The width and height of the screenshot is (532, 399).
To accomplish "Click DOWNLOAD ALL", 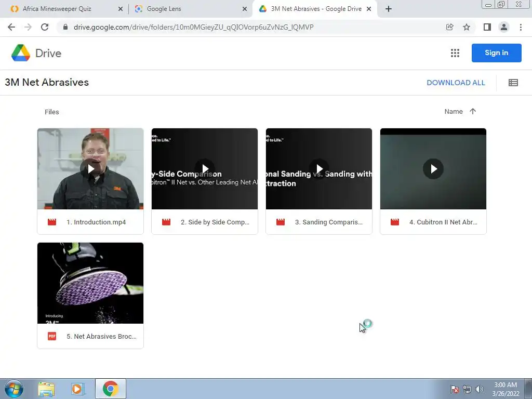I will 456,83.
